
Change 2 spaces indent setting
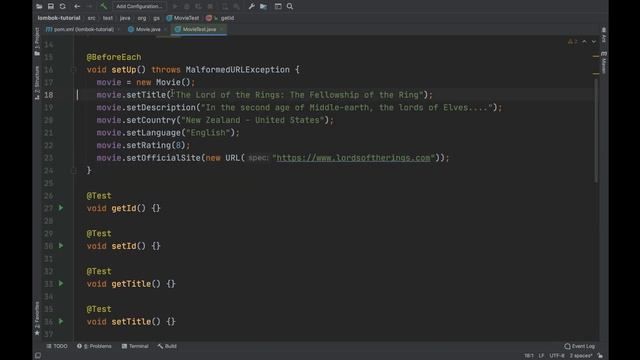point(581,356)
